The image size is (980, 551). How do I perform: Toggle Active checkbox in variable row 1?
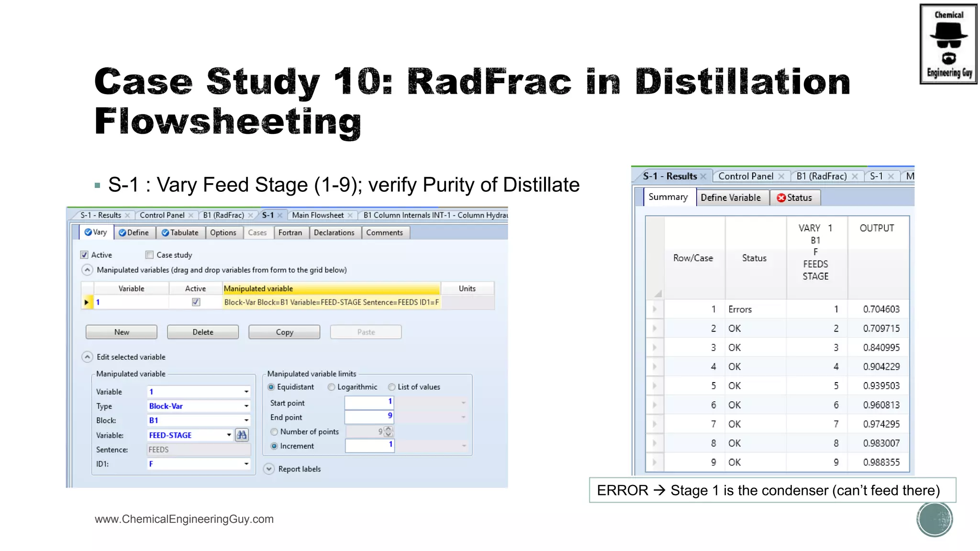click(x=196, y=302)
